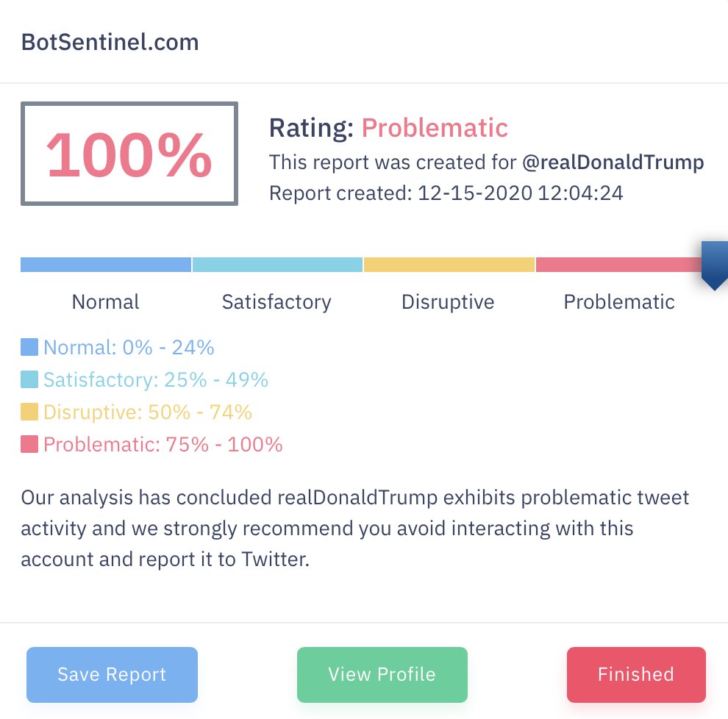The height and width of the screenshot is (719, 728).
Task: Click the red Finished button
Action: coord(636,674)
